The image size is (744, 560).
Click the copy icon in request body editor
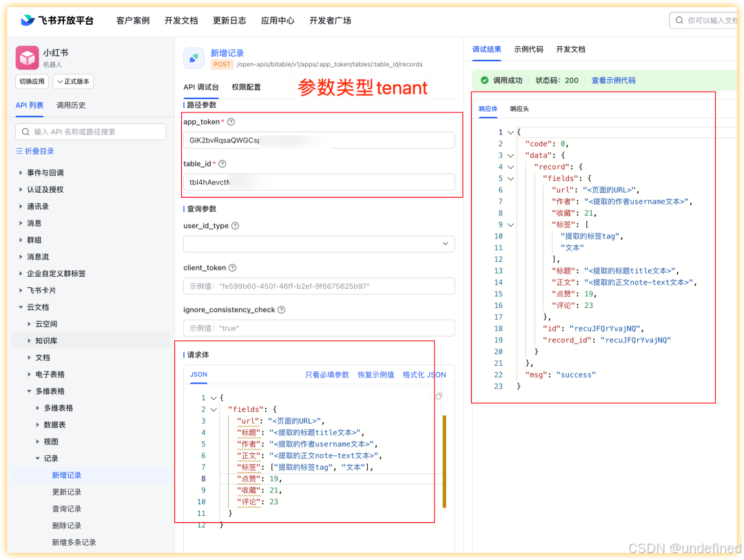click(x=439, y=397)
